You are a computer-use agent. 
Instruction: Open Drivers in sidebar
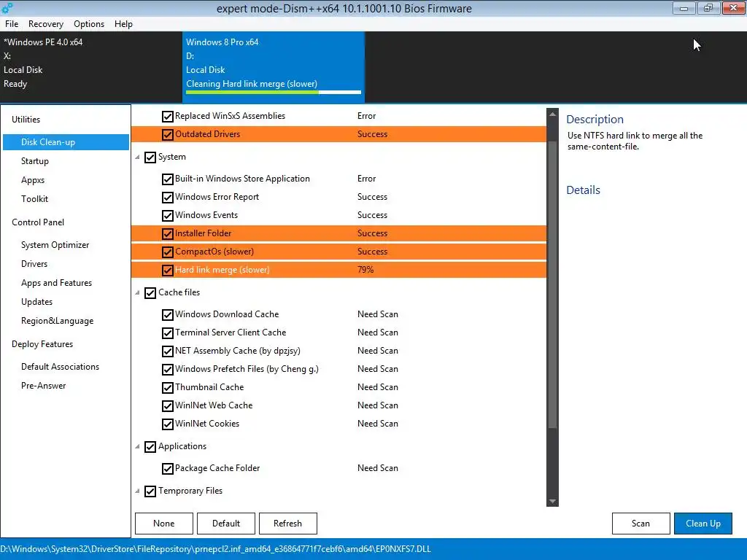pyautogui.click(x=34, y=264)
